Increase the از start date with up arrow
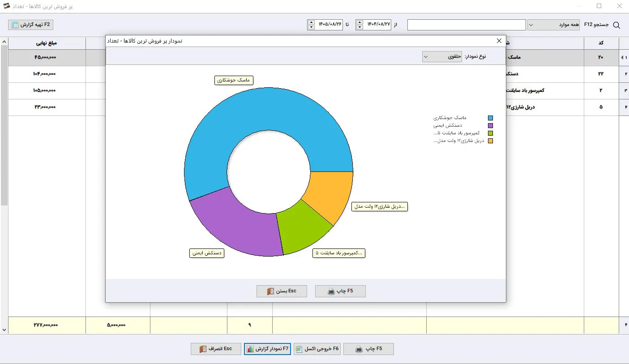Screen dimensions: 629x364 tap(360, 22)
